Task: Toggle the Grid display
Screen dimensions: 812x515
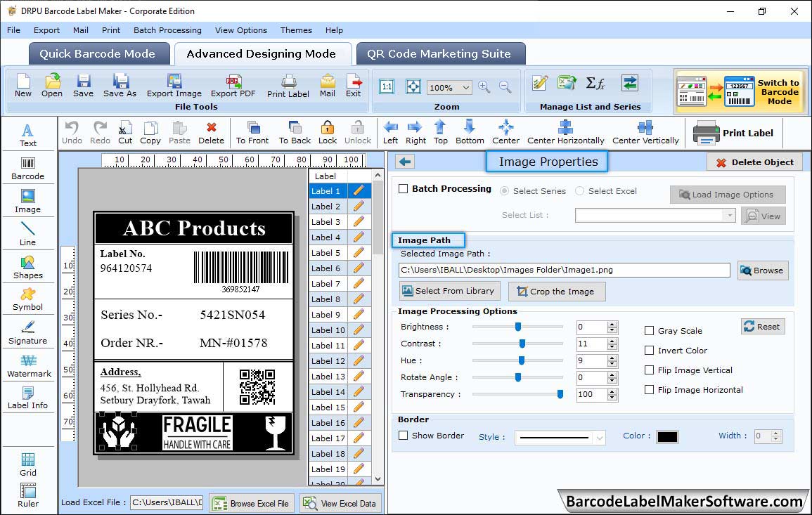Action: [x=28, y=464]
